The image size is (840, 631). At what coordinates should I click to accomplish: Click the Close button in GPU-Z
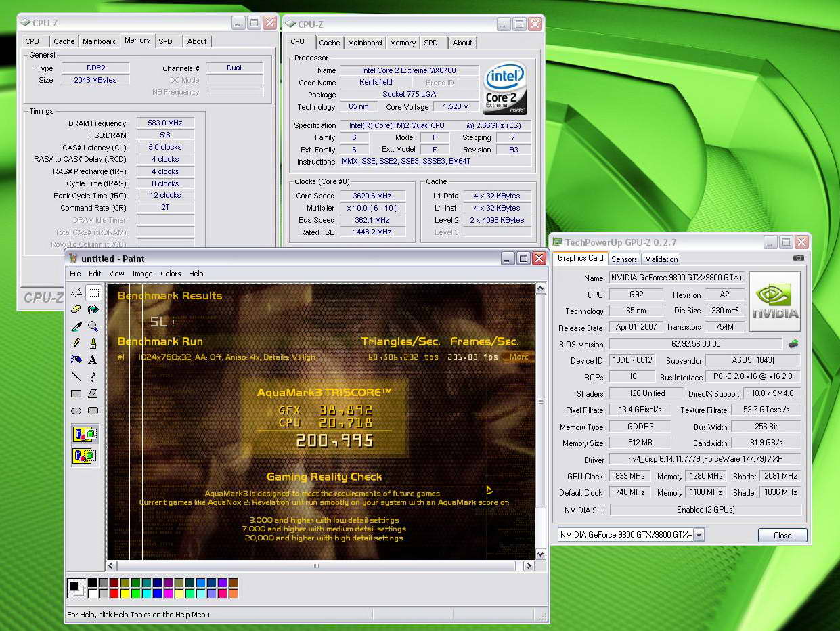[x=782, y=535]
